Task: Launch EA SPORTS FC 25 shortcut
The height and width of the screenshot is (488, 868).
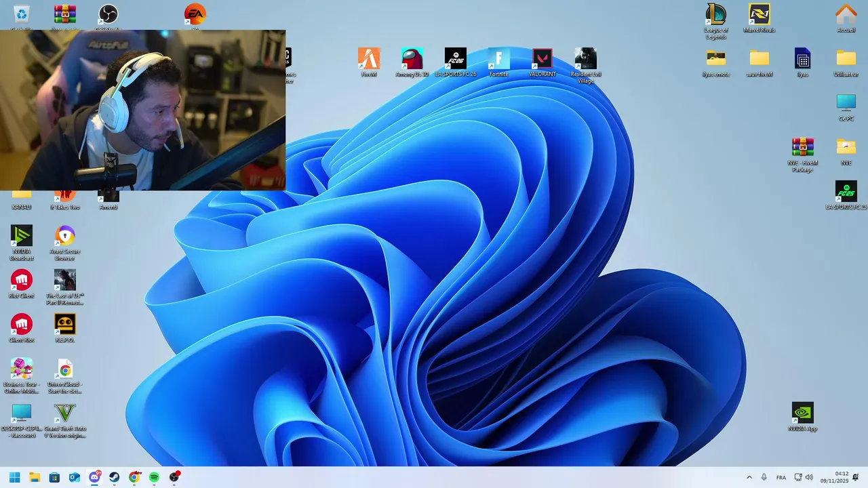Action: click(846, 195)
